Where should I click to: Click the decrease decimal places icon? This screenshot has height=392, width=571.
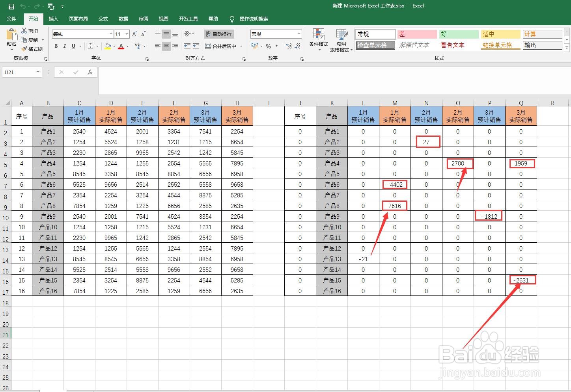298,46
